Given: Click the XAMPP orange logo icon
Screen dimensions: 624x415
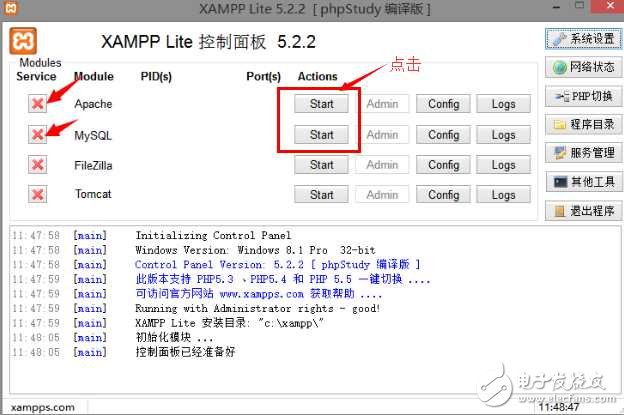Looking at the screenshot, I should (x=23, y=42).
